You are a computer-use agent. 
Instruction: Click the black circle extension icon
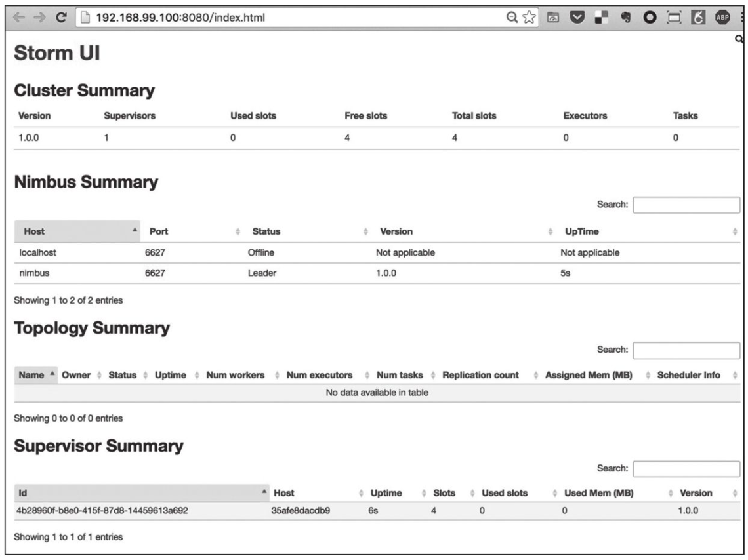pos(650,18)
